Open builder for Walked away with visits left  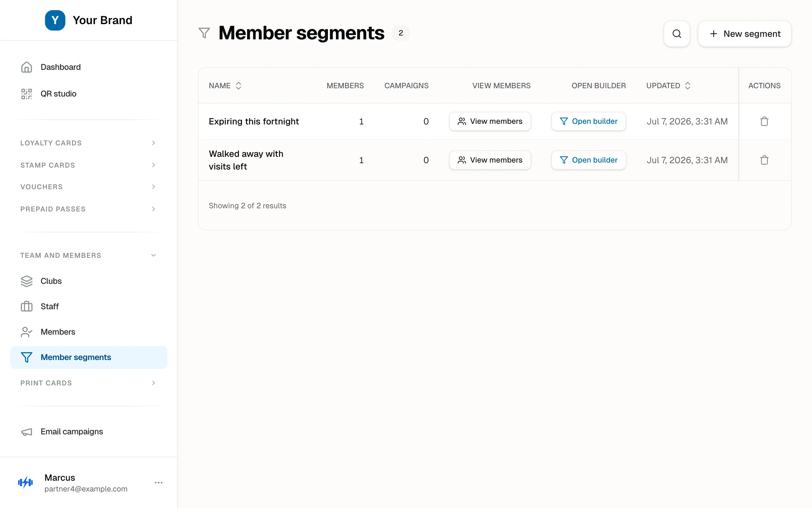point(588,160)
